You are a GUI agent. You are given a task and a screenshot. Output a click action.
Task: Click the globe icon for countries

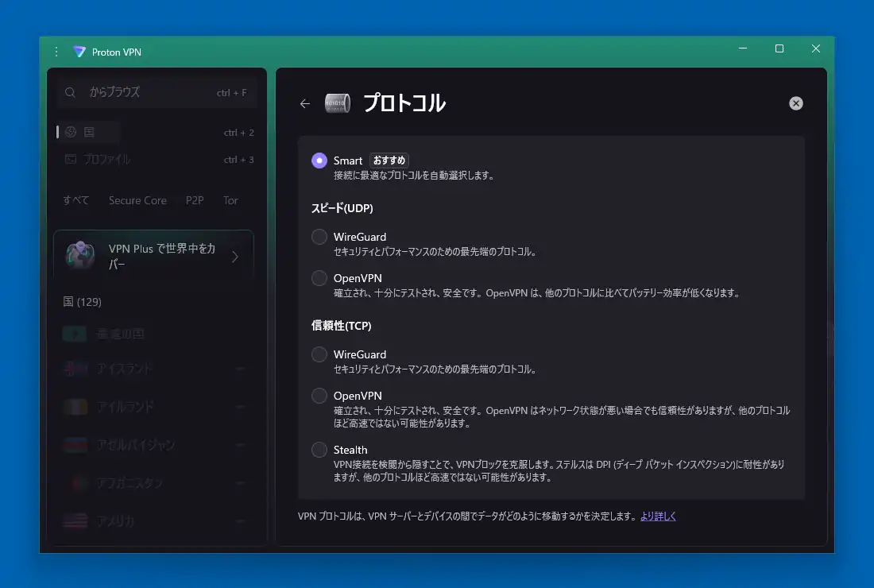[x=71, y=132]
